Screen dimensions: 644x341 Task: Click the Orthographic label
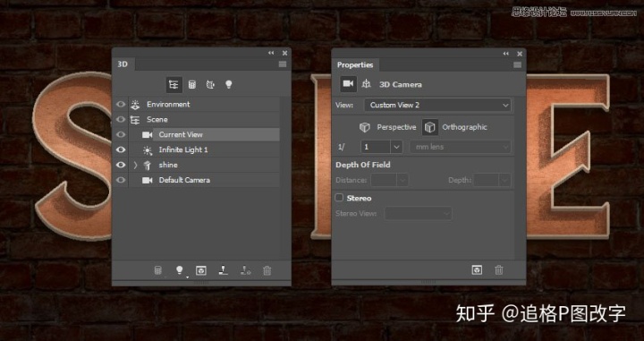point(464,127)
